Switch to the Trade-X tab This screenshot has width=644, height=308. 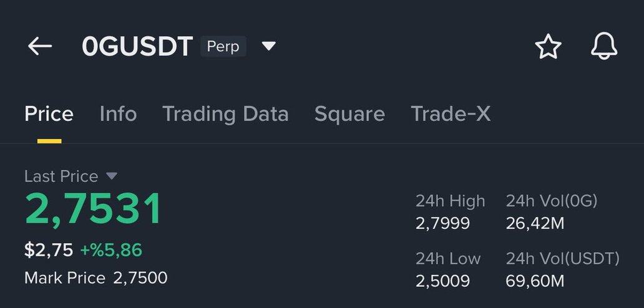click(x=451, y=114)
